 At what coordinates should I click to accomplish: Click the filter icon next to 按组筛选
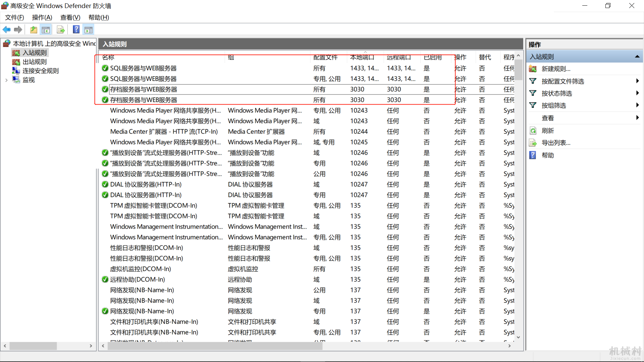[x=533, y=105]
